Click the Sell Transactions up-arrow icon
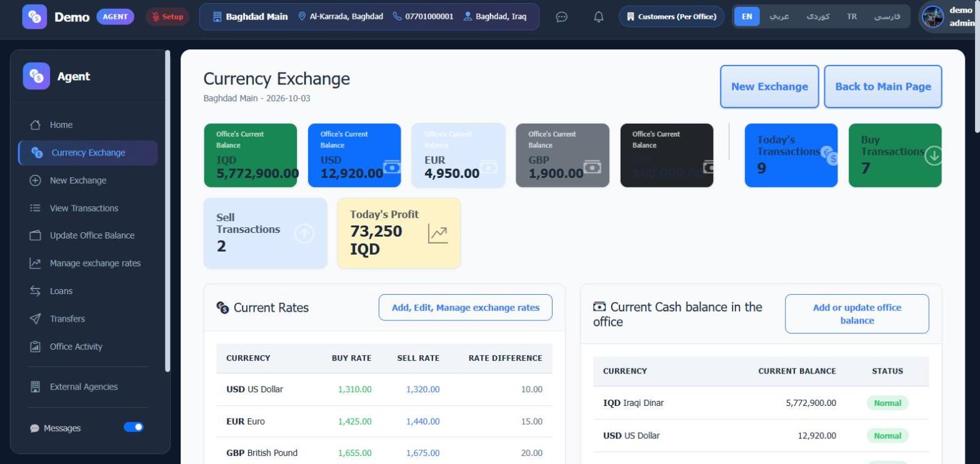The width and height of the screenshot is (980, 464). [304, 234]
